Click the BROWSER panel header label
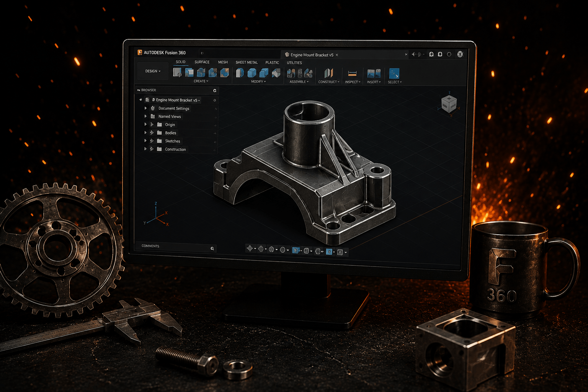Viewport: 588px width, 392px height. coord(149,90)
